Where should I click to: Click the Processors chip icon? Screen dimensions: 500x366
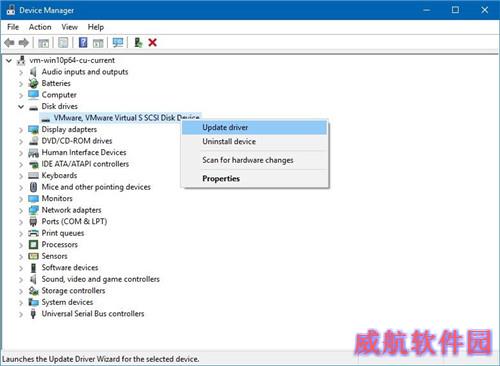33,245
